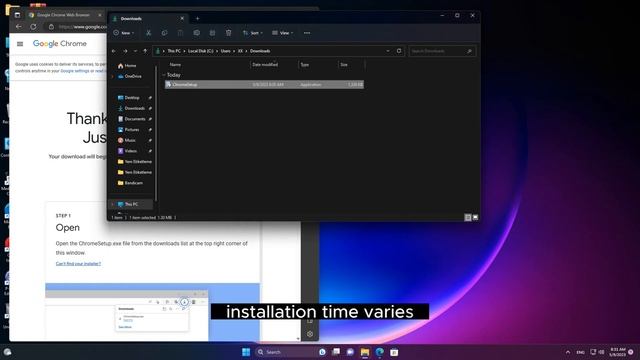Go up one folder level in Explorer

tap(145, 51)
